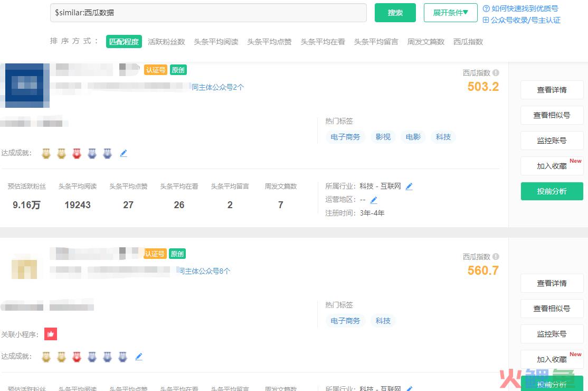Viewport: 588px width, 391px height.
Task: Click the 9.16万 estimated active fans value
Action: (x=26, y=205)
